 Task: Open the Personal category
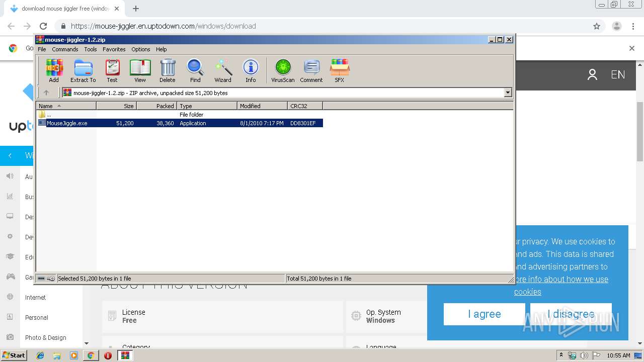(37, 318)
